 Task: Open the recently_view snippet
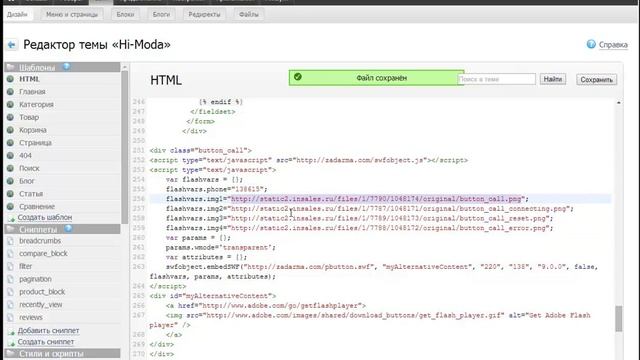(x=41, y=304)
